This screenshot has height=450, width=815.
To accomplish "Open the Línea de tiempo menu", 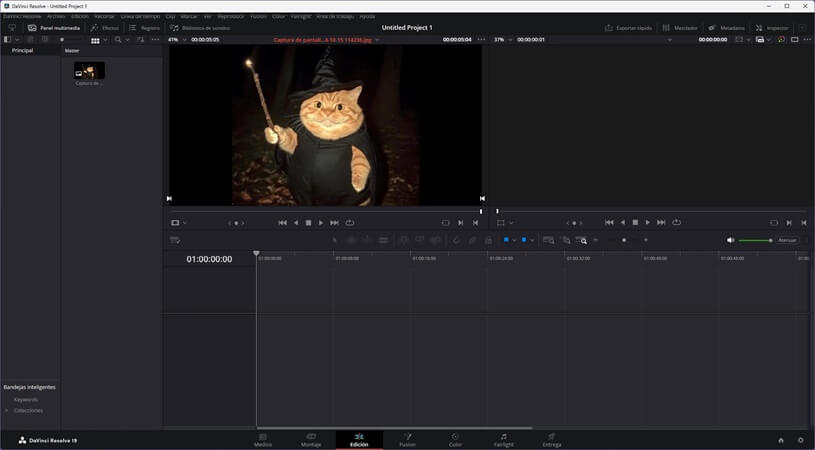I will pyautogui.click(x=140, y=17).
